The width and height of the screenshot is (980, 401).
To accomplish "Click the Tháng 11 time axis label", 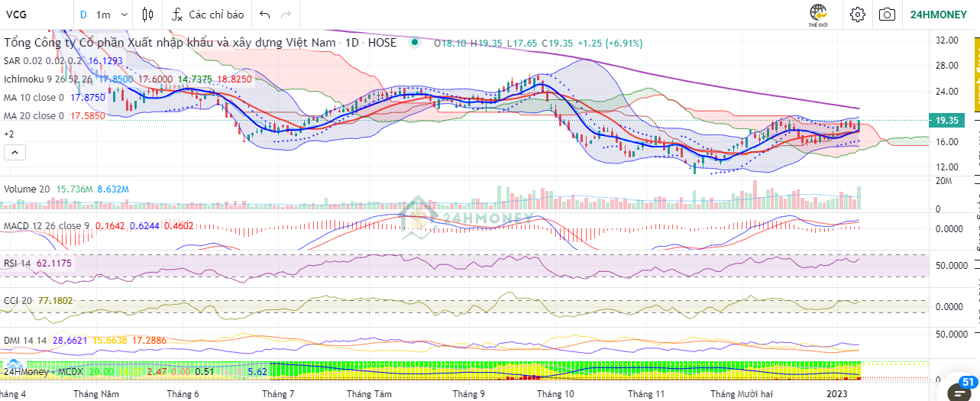I will click(x=647, y=393).
